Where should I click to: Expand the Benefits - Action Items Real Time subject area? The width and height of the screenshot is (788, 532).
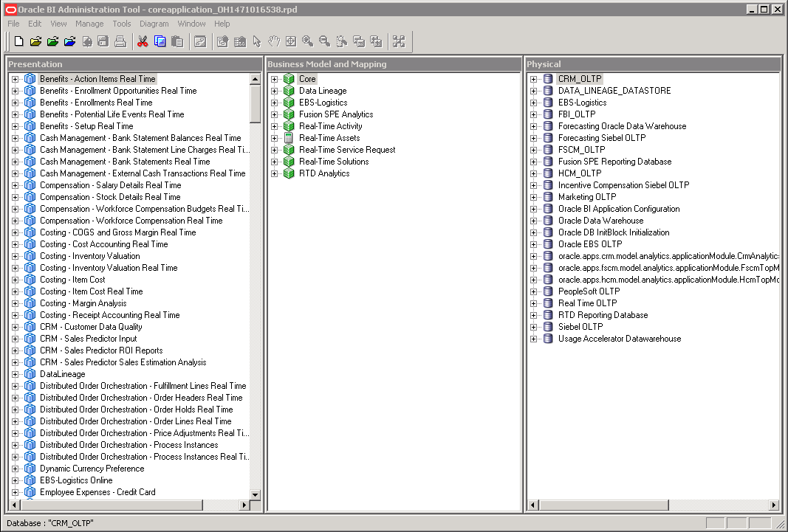click(x=15, y=78)
